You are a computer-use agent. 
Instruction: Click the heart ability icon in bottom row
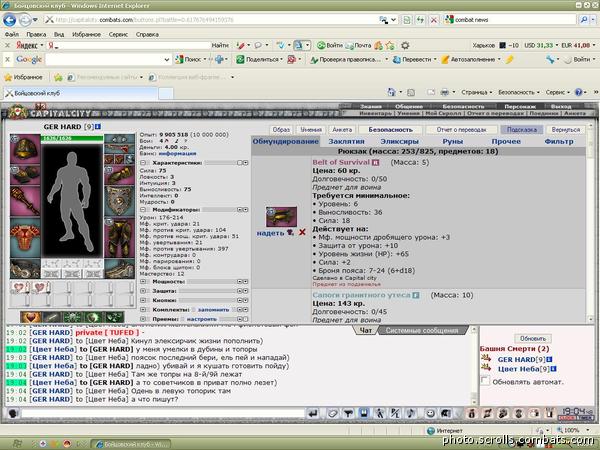[x=31, y=317]
